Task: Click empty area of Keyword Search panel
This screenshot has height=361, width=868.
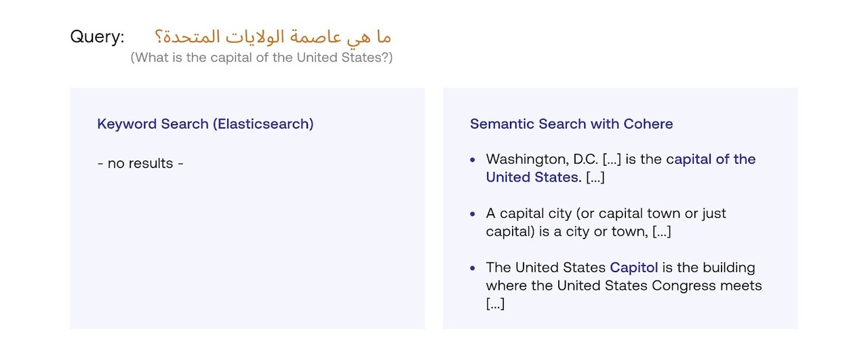Action: coord(247,257)
